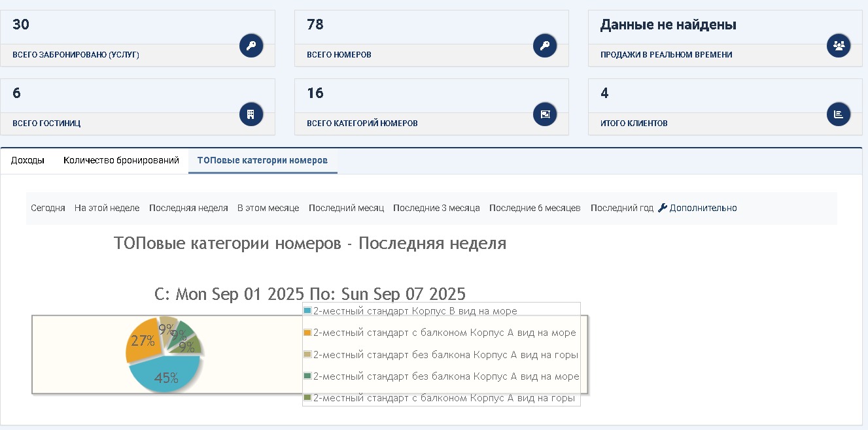Viewport: 868px width, 430px height.
Task: Click the users icon on real-time sales card
Action: (839, 46)
